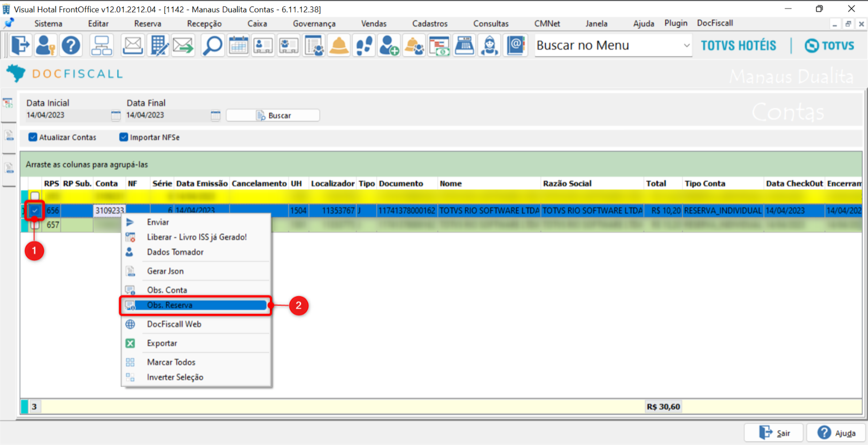
Task: Open the Data Inicial calendar picker
Action: click(115, 116)
